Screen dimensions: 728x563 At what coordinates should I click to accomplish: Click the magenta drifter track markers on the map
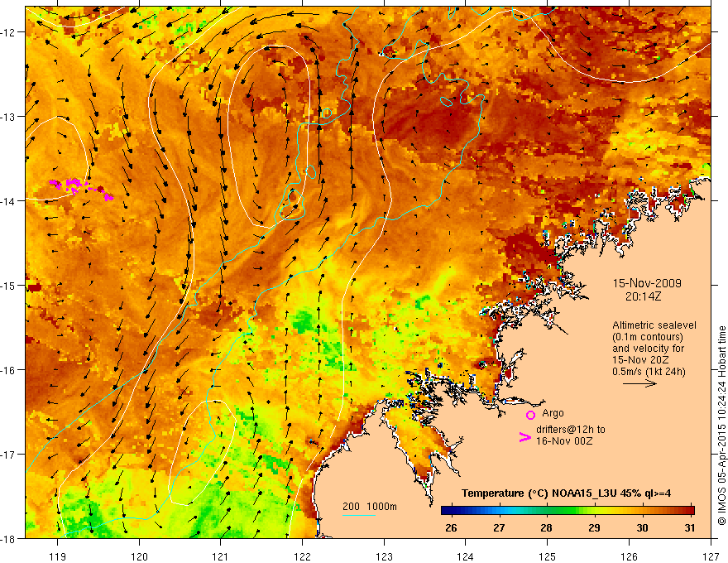[x=81, y=188]
